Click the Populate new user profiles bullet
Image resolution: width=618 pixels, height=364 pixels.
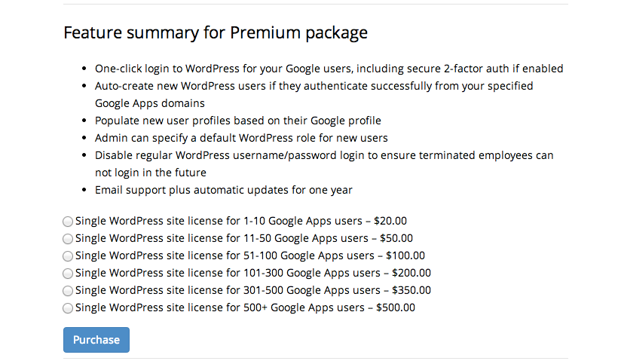(238, 121)
